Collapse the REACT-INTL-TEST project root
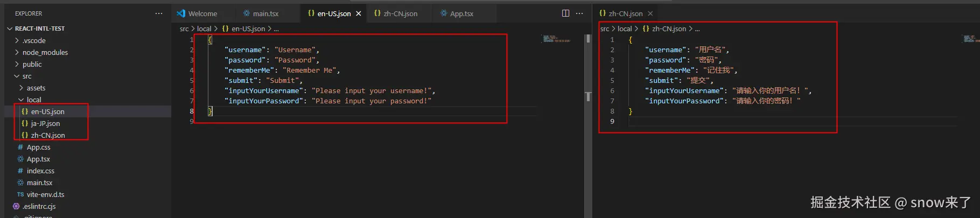980x218 pixels. (39, 29)
